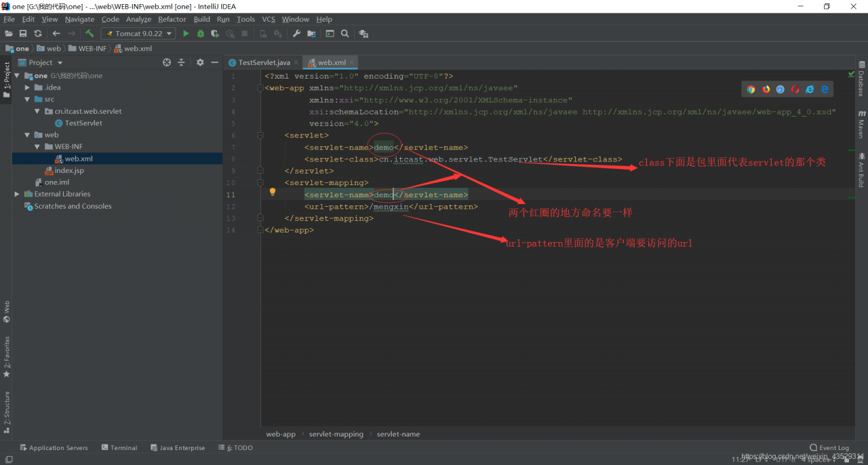
Task: Close the TestServlet.java tab
Action: [296, 62]
